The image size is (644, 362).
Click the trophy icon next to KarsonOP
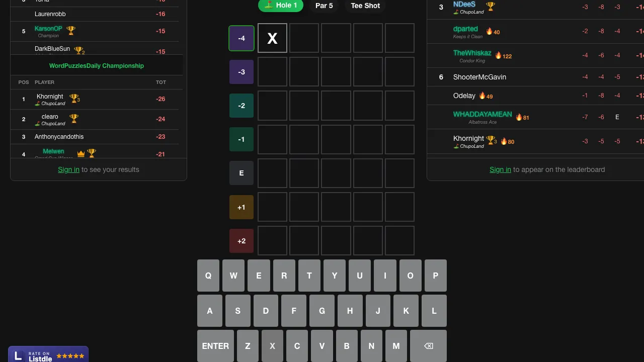pyautogui.click(x=71, y=31)
